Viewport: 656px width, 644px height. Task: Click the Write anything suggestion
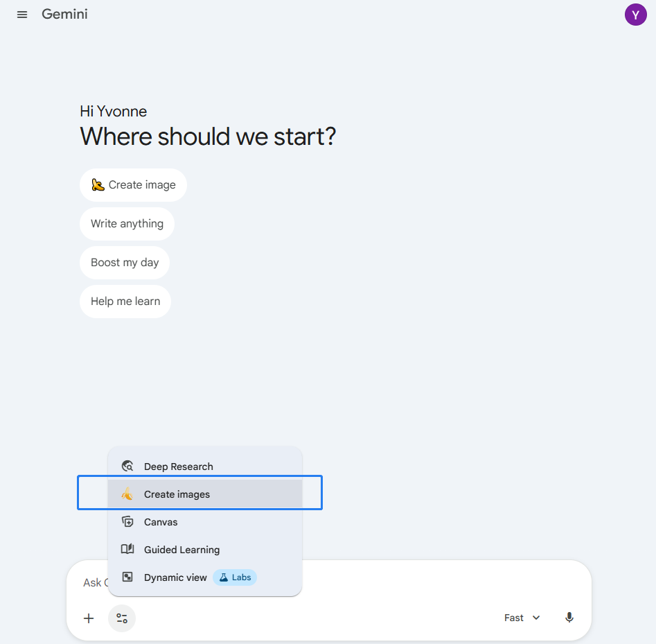point(127,224)
